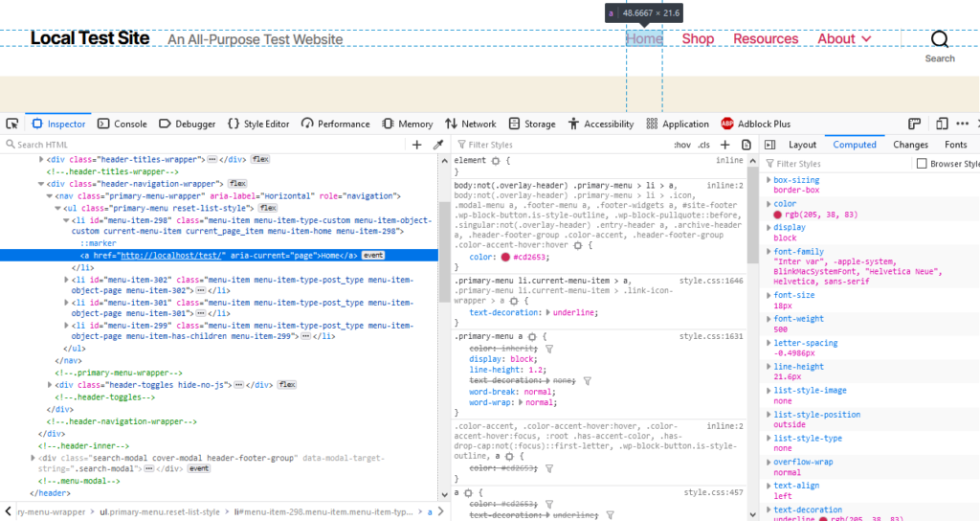Toggle flex badge on header-titles-wrapper
Viewport: 980px width, 521px height.
260,159
